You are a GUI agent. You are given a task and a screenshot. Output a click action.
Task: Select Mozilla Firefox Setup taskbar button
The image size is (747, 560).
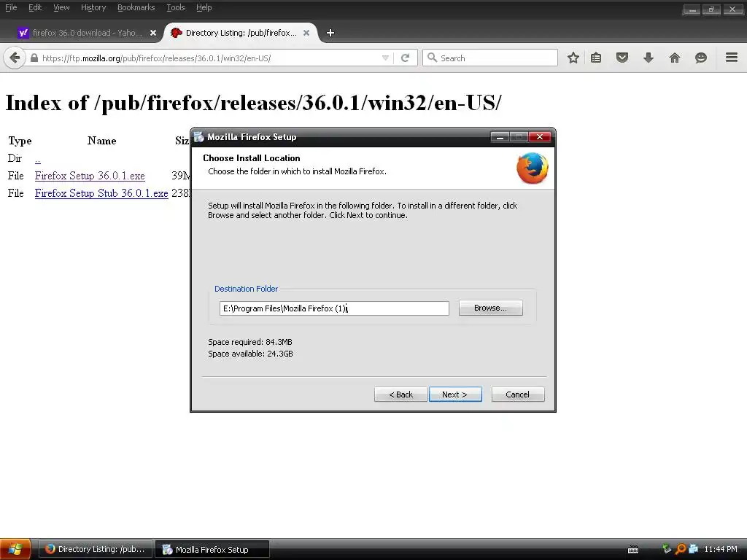(212, 549)
